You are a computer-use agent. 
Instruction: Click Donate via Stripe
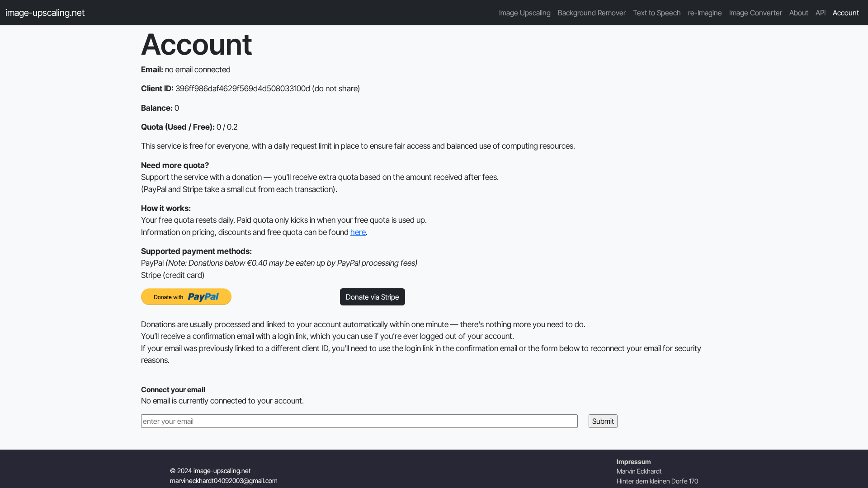click(x=372, y=297)
